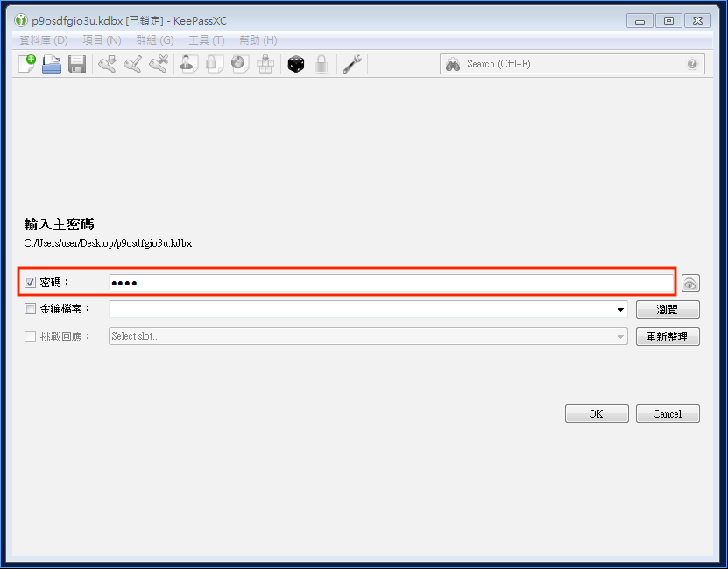
Task: Click inside the master password field
Action: click(x=390, y=283)
